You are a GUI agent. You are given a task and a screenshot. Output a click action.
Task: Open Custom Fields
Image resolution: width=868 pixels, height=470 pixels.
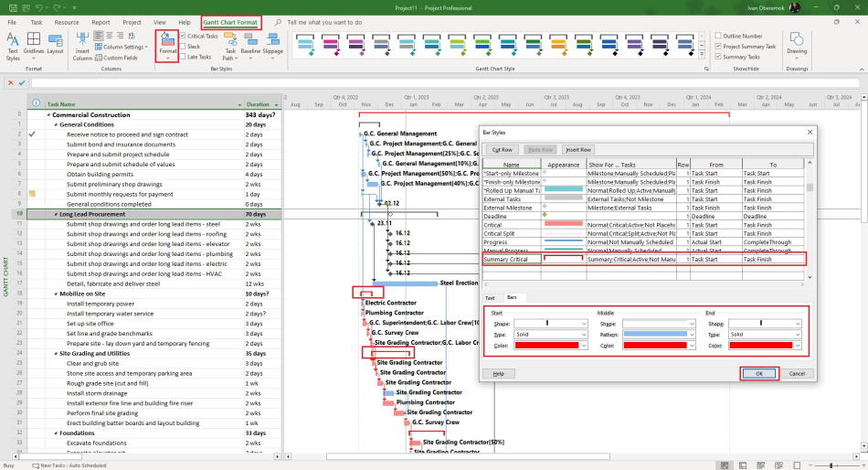point(116,58)
